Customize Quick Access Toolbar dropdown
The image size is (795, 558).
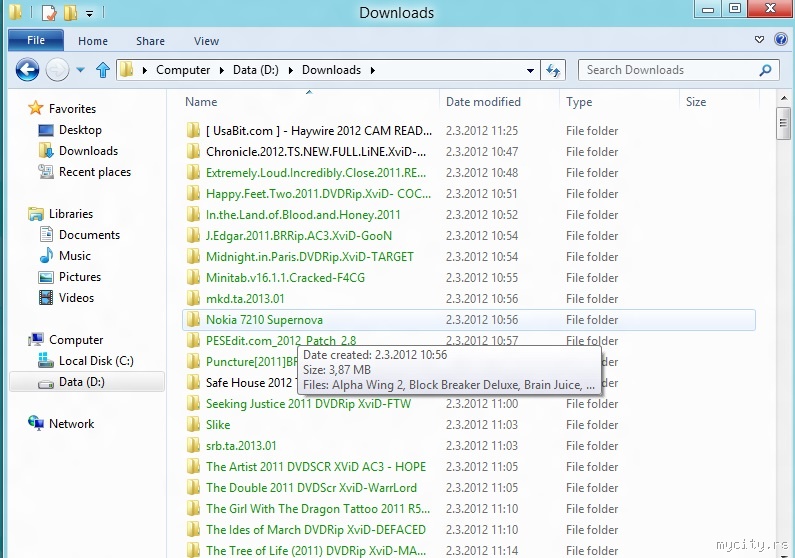[x=89, y=14]
